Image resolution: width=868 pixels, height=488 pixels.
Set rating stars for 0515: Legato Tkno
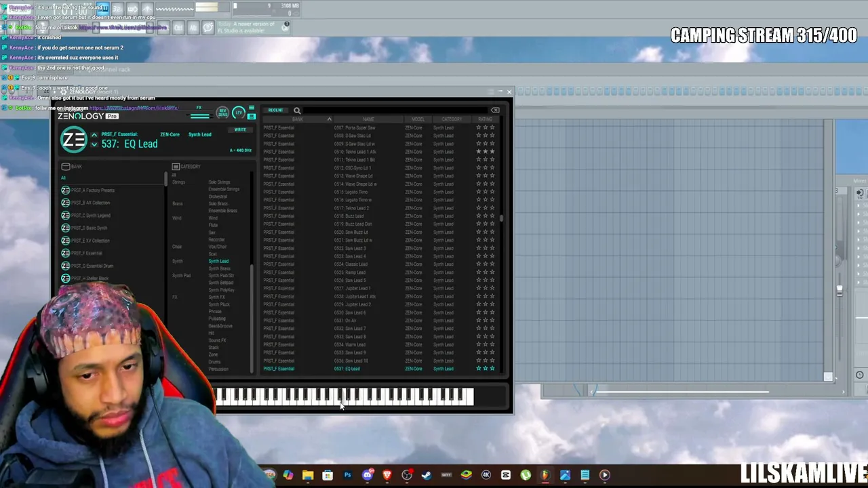tap(486, 192)
